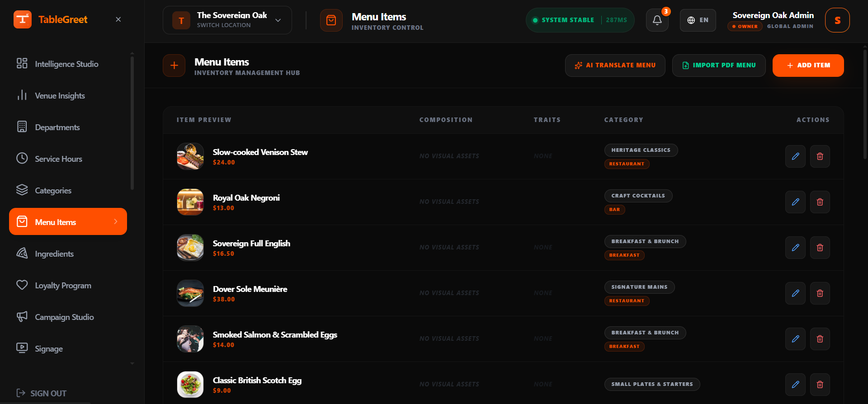Click the orange plus icon beside Menu Items heading
The width and height of the screenshot is (868, 404).
tap(174, 66)
